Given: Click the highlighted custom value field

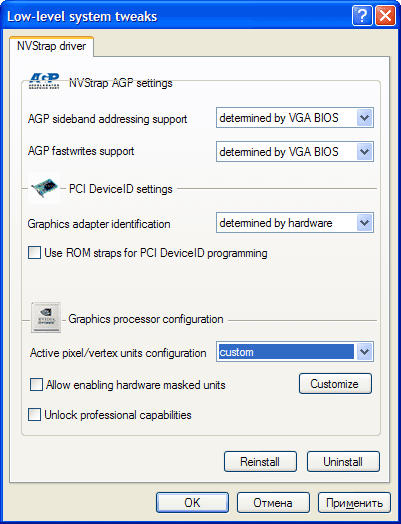Looking at the screenshot, I should pyautogui.click(x=286, y=352).
